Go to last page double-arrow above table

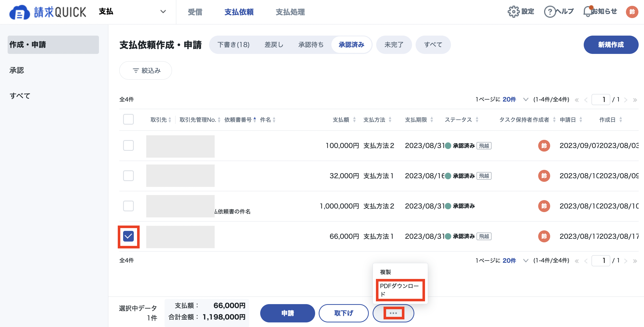pyautogui.click(x=635, y=100)
